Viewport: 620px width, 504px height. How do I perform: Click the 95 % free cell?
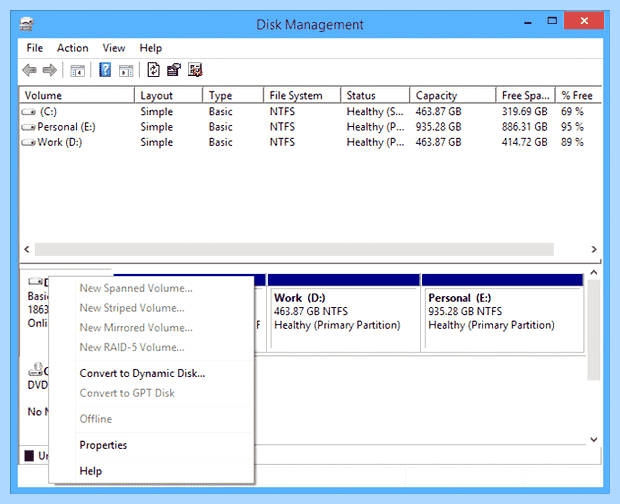[x=572, y=127]
